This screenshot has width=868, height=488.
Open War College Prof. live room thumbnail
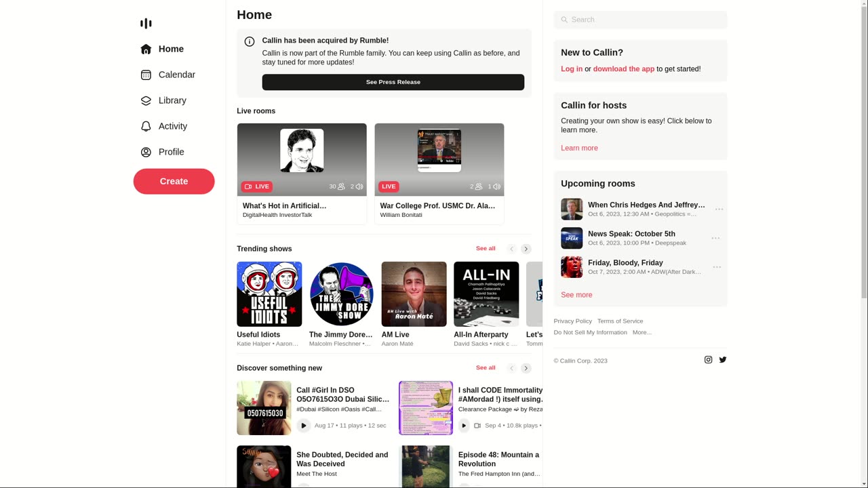pyautogui.click(x=439, y=160)
